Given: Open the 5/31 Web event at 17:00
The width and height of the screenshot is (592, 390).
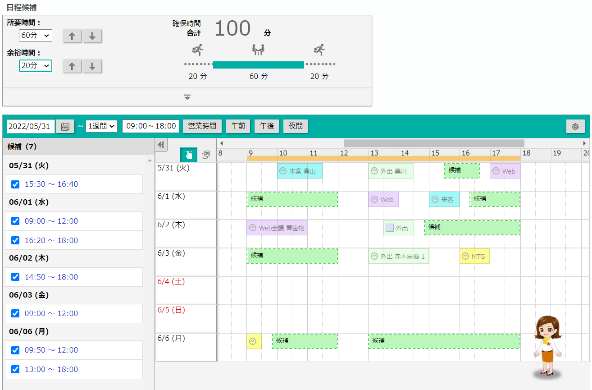Looking at the screenshot, I should [x=505, y=171].
